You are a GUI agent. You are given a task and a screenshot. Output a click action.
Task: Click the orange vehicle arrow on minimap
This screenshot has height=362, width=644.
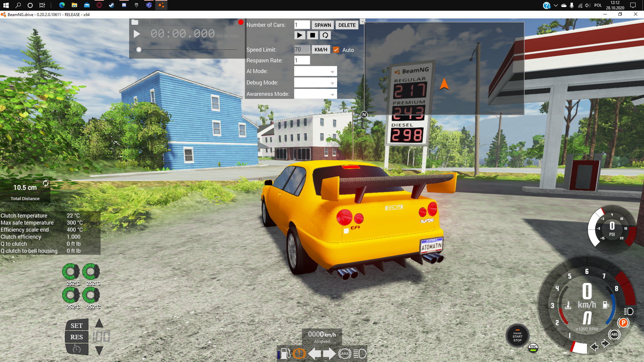pyautogui.click(x=444, y=83)
